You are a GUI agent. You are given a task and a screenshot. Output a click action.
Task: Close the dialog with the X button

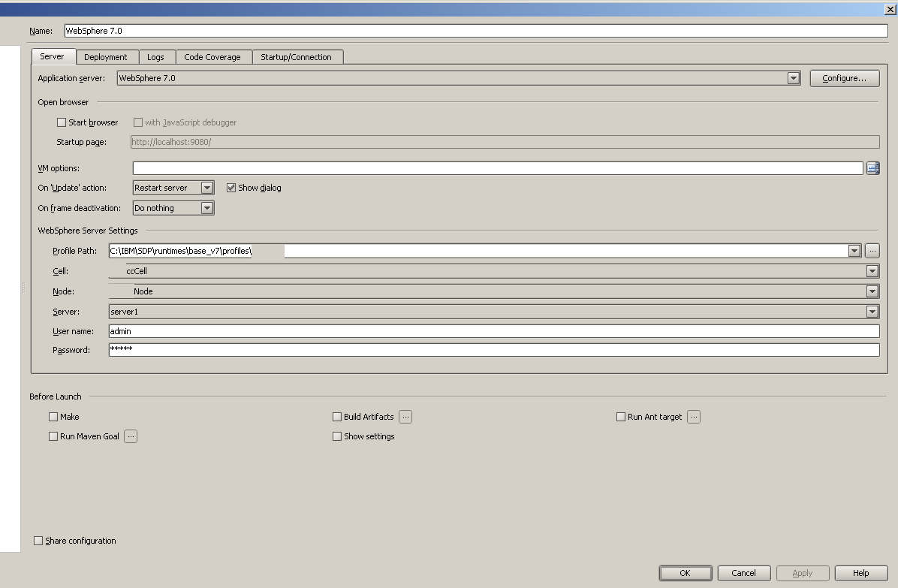(890, 10)
